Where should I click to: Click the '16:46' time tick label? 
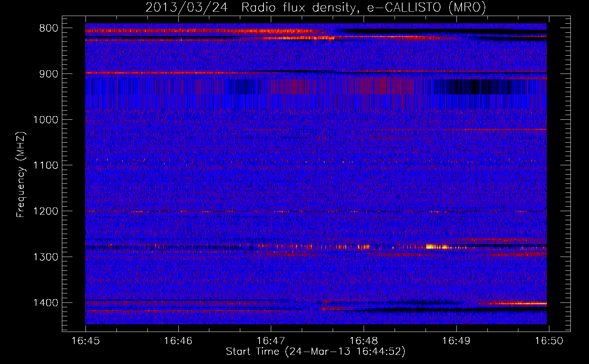point(178,341)
